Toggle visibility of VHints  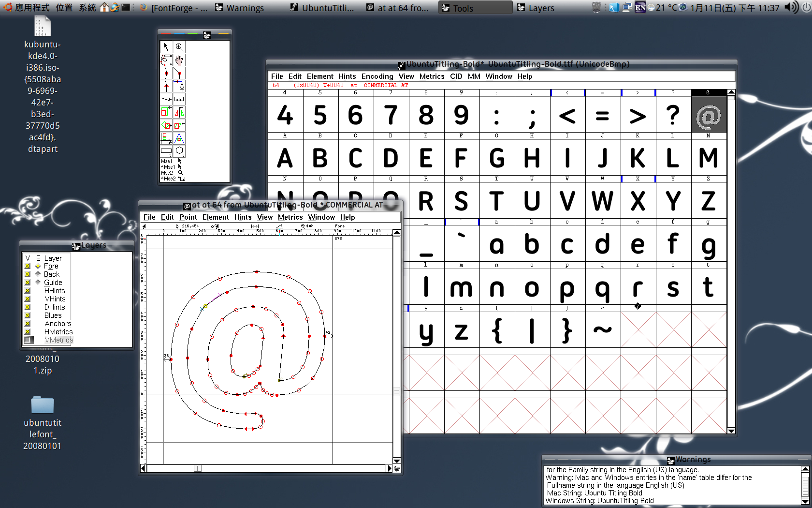tap(28, 299)
